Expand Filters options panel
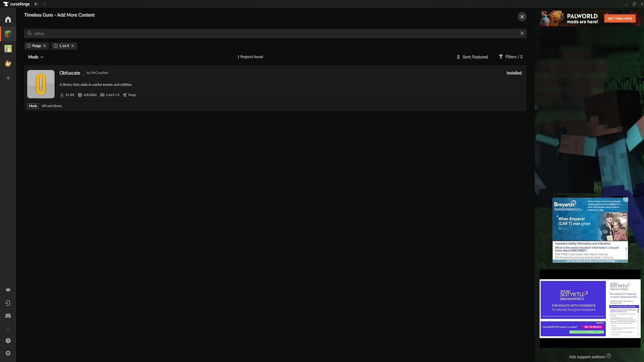Image resolution: width=644 pixels, height=362 pixels. tap(511, 57)
